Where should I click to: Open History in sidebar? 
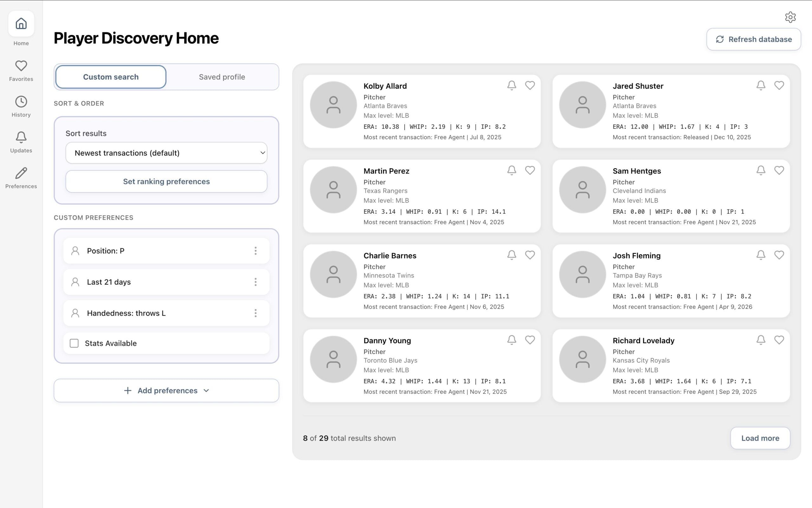(x=21, y=106)
